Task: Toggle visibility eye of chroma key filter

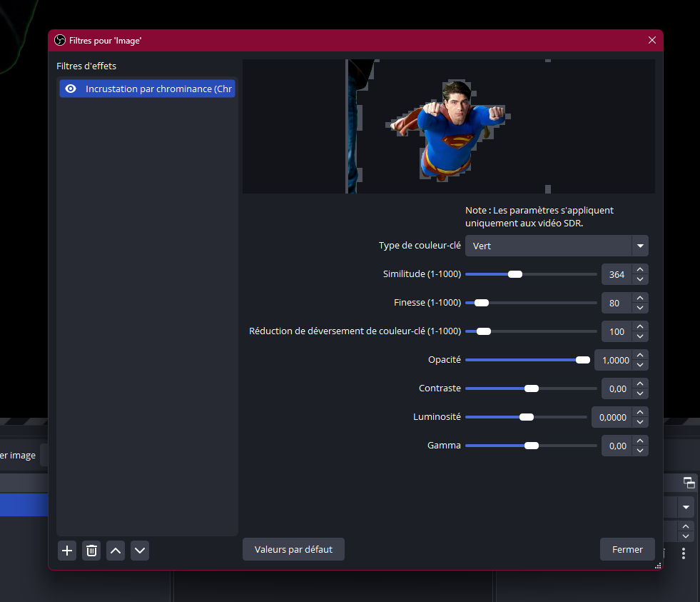Action: 71,89
